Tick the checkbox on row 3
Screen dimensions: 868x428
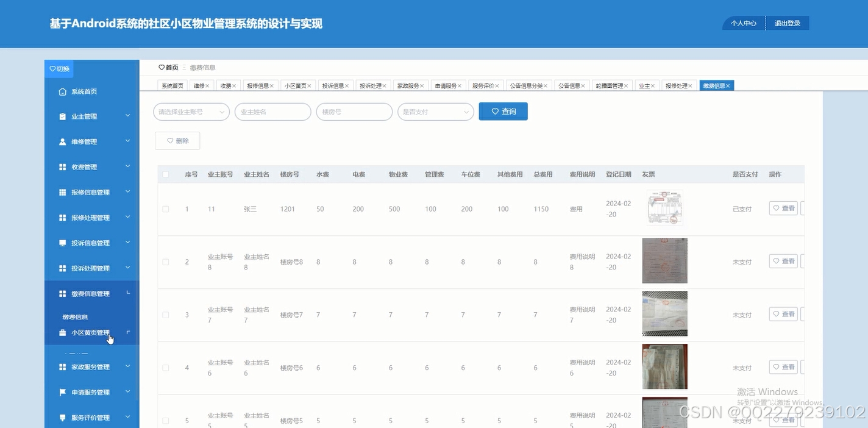pos(165,314)
